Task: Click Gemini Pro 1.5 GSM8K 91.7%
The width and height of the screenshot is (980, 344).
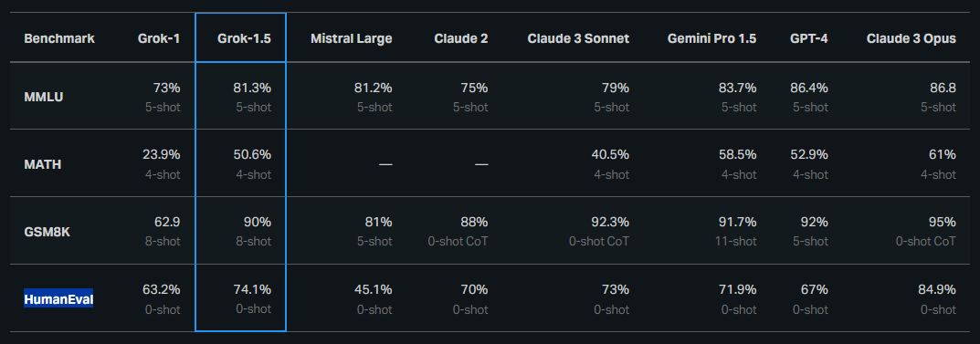Action: tap(738, 222)
